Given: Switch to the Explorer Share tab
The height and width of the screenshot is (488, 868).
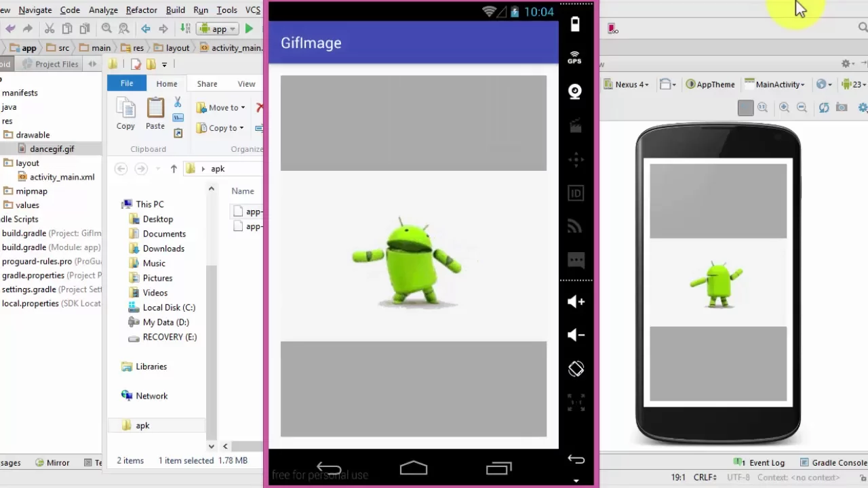Looking at the screenshot, I should tap(207, 83).
